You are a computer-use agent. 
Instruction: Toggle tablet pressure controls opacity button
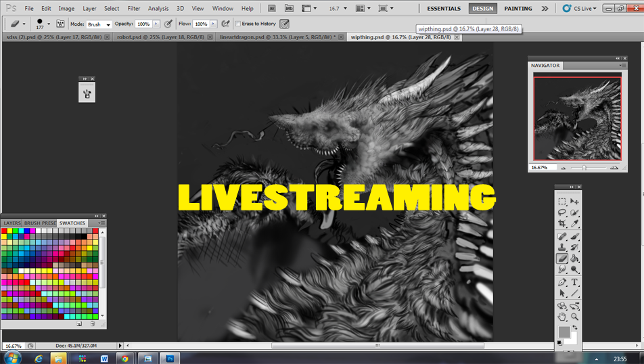168,24
